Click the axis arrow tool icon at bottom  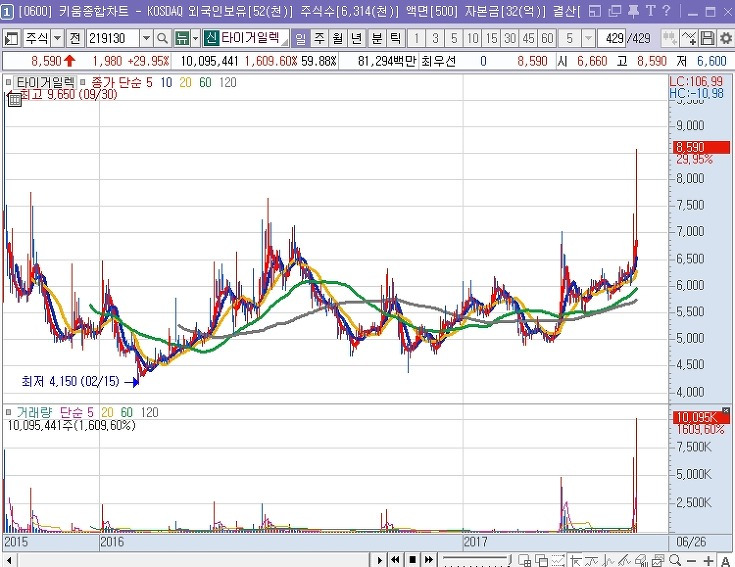(575, 560)
